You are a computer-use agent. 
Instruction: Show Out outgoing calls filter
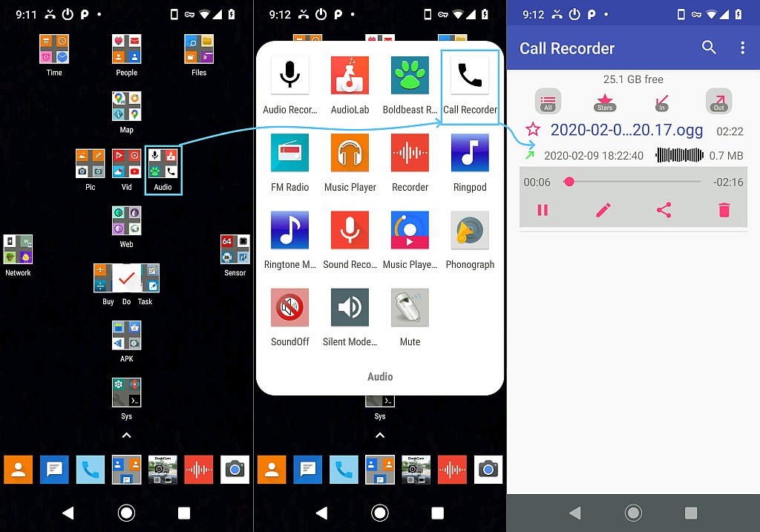coord(718,101)
